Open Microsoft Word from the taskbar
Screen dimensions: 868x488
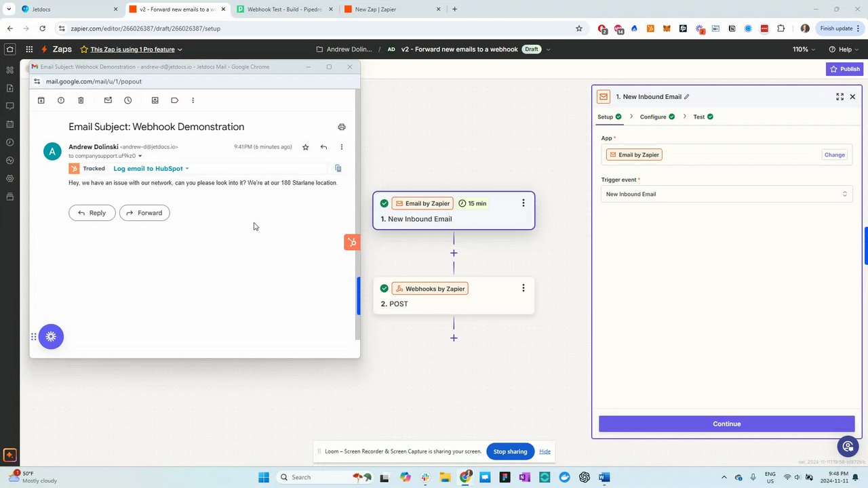point(604,477)
